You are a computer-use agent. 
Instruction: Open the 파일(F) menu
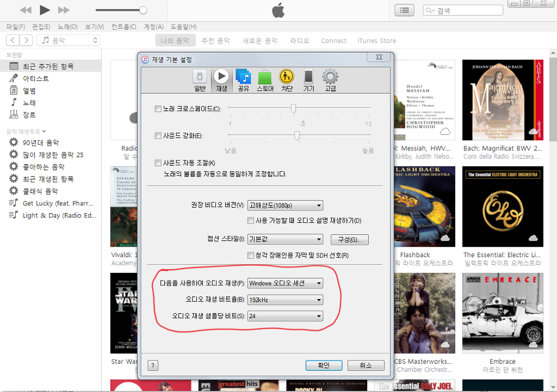coord(16,27)
